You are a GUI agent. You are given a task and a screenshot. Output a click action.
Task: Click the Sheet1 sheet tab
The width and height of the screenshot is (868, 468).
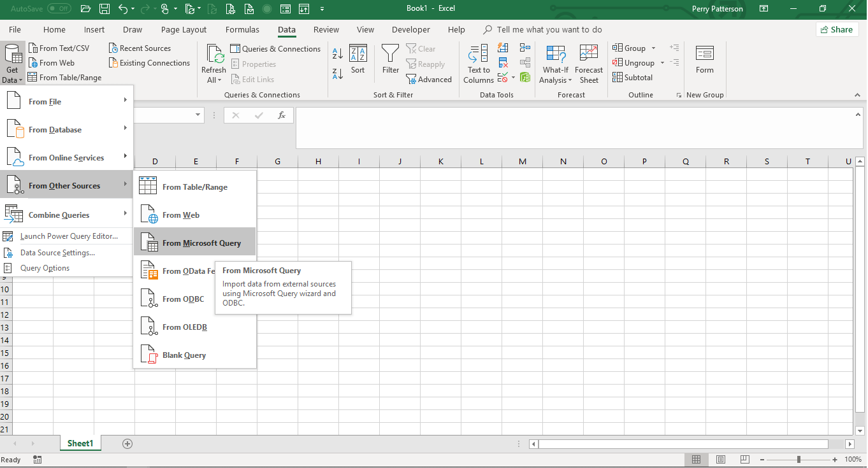[x=80, y=444]
